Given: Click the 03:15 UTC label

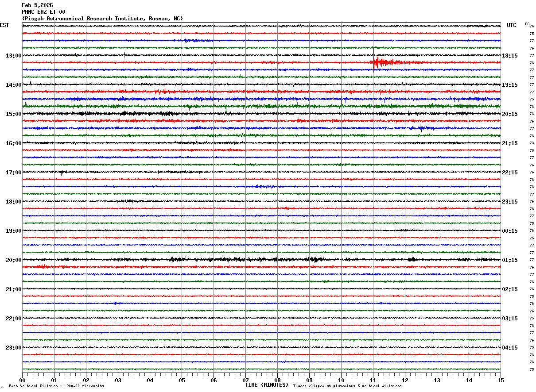Looking at the screenshot, I should pyautogui.click(x=510, y=319).
